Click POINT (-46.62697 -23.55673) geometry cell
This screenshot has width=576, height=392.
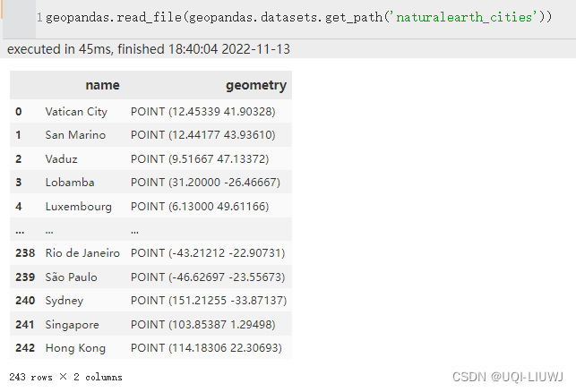pos(208,277)
